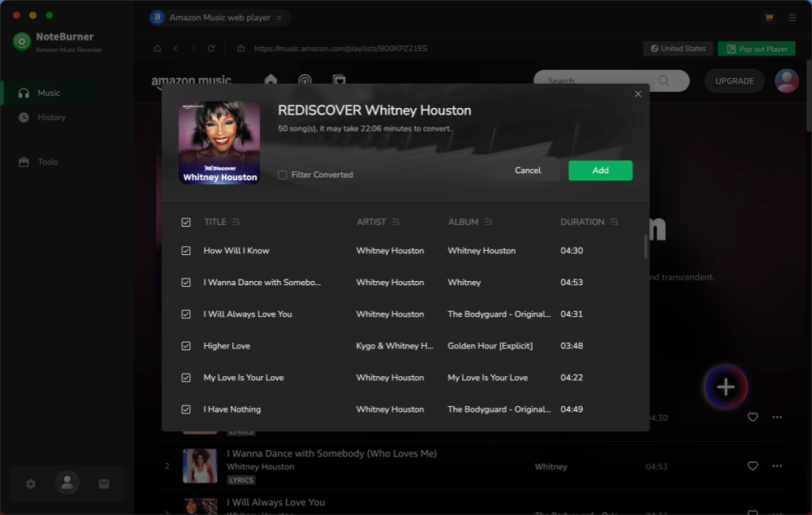Viewport: 812px width, 515px height.
Task: Open the hamburger menu icon
Action: pos(793,18)
